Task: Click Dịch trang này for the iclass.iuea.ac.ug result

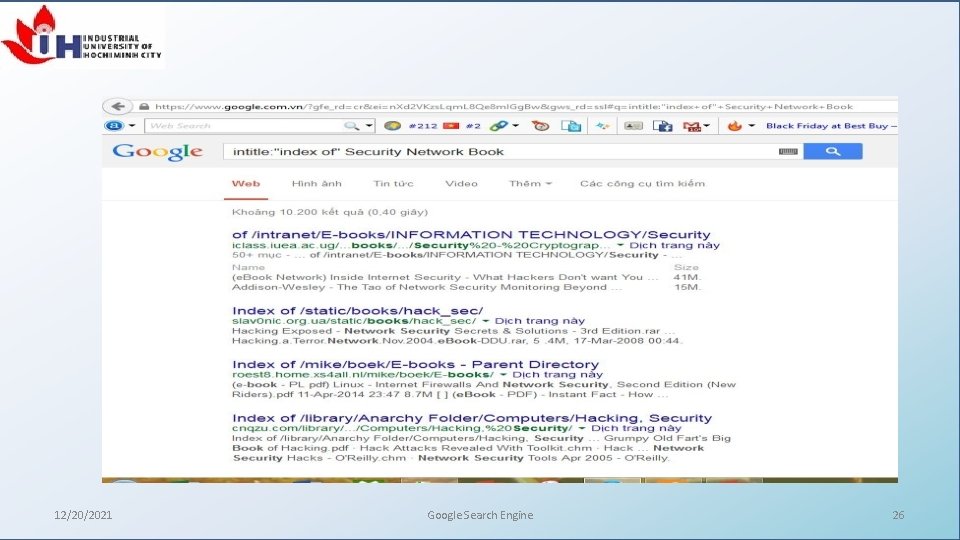Action: tap(674, 245)
